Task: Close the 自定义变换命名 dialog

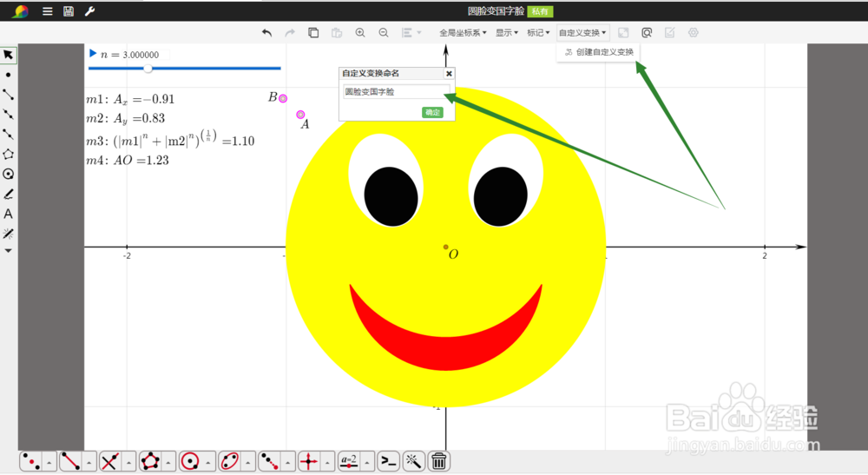Action: coord(449,73)
